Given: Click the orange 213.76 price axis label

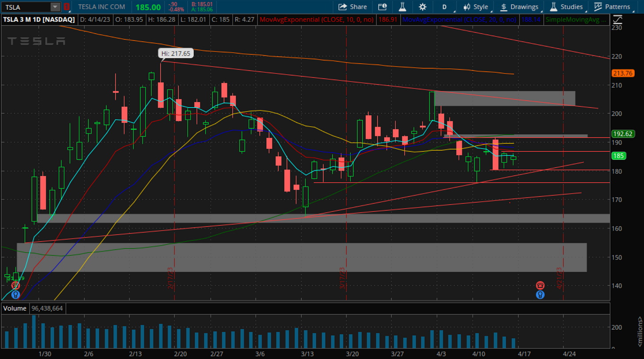Looking at the screenshot, I should point(623,73).
